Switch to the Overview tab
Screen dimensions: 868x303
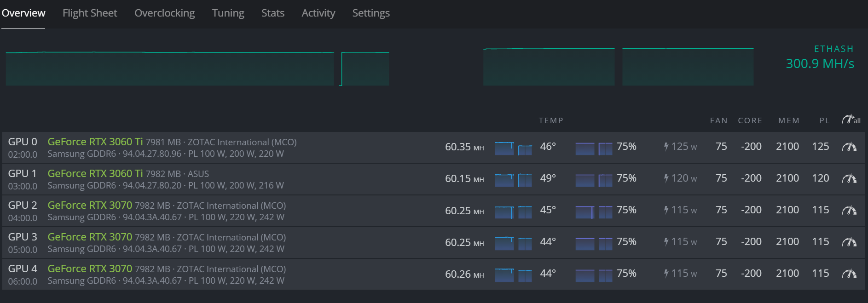point(23,13)
